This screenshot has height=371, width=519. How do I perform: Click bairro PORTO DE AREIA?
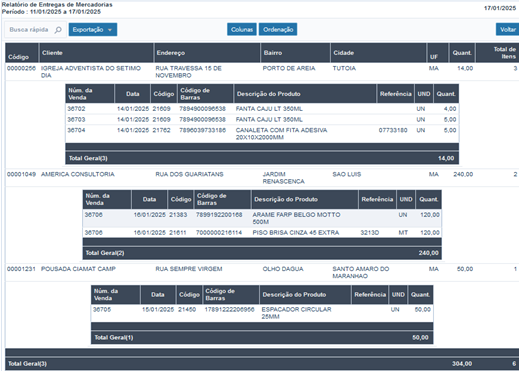point(289,68)
